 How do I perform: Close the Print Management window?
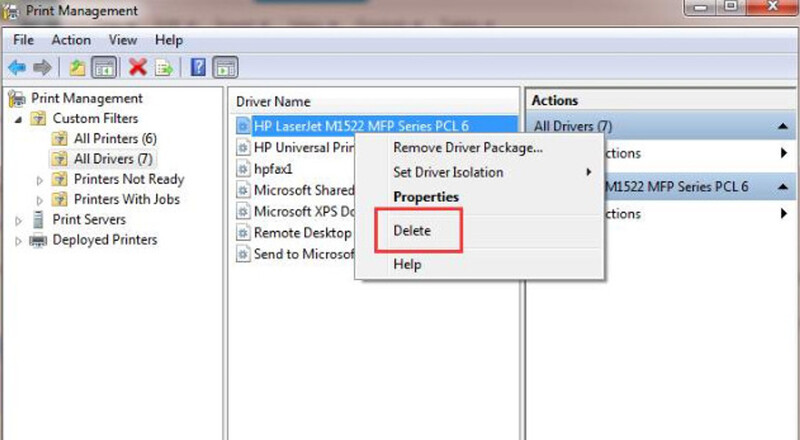point(772,7)
